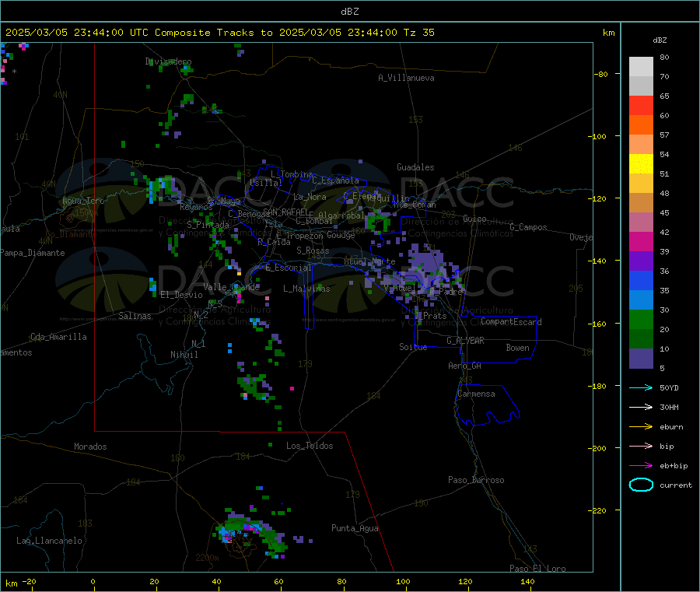Click the Bowen map label
This screenshot has height=592, width=700.
518,348
